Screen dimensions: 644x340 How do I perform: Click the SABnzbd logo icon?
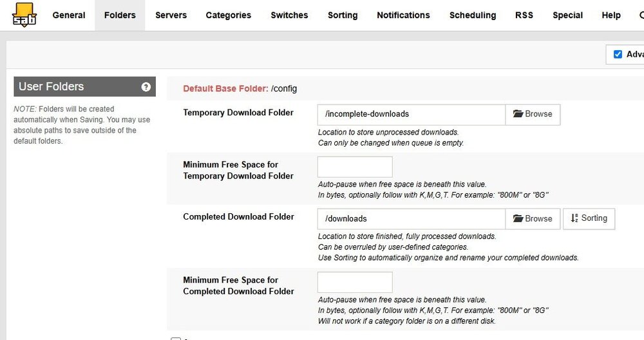(24, 15)
